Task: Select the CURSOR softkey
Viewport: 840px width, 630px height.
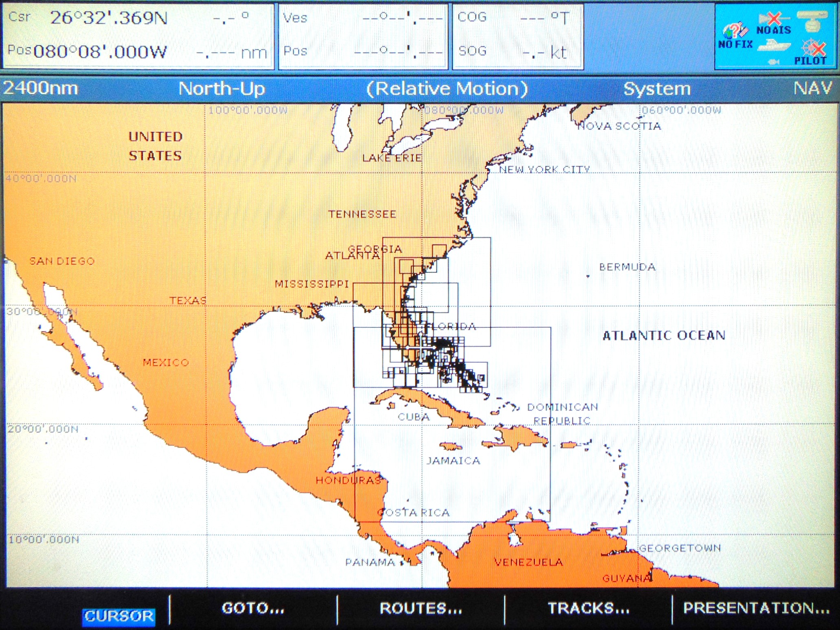Action: pos(118,616)
